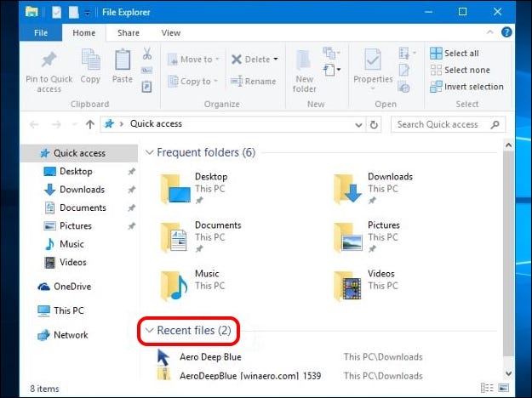Image resolution: width=532 pixels, height=398 pixels.
Task: Click the Properties checkmark icon
Action: pos(373,60)
